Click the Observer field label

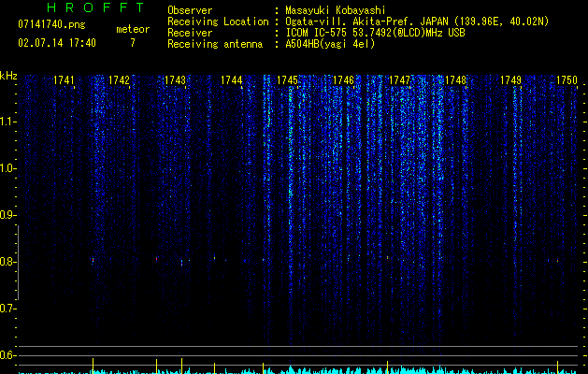tap(190, 10)
